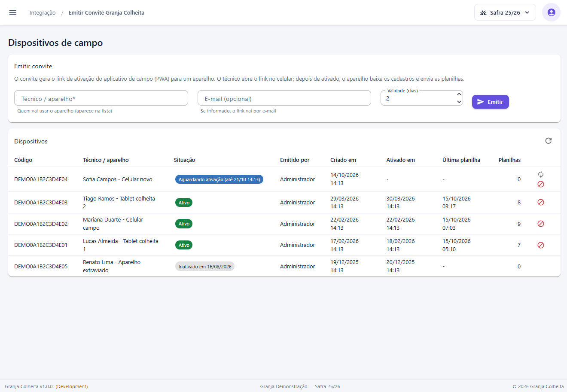Click the Criado em column header
The width and height of the screenshot is (567, 392).
[343, 160]
